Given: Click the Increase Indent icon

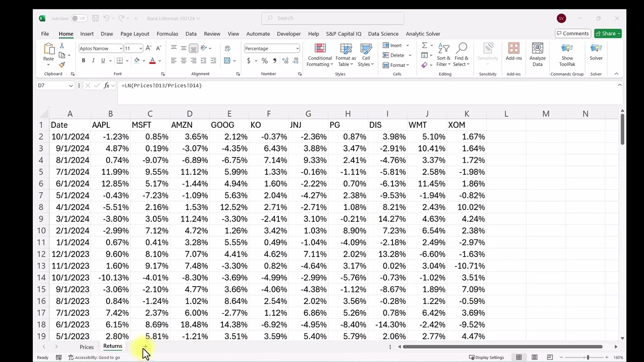Looking at the screenshot, I should tap(213, 61).
